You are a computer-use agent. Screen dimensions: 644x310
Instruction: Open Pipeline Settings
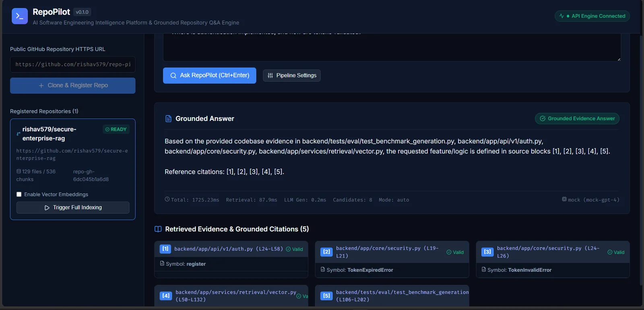point(292,75)
